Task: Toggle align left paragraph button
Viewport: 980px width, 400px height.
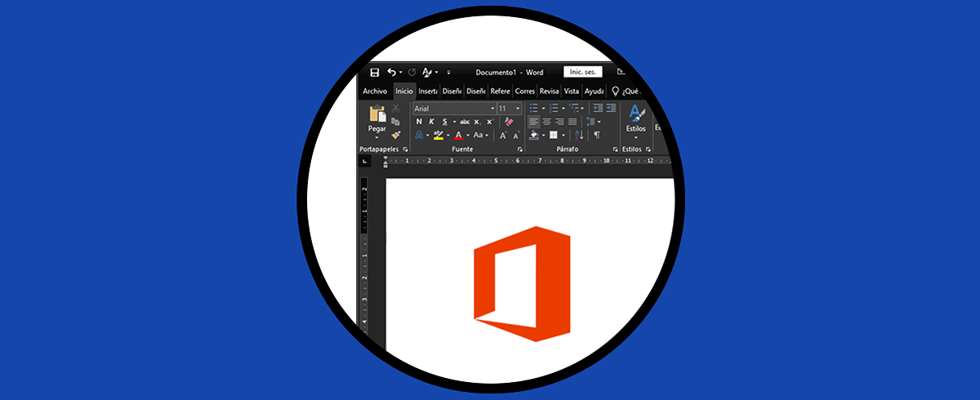Action: [534, 122]
